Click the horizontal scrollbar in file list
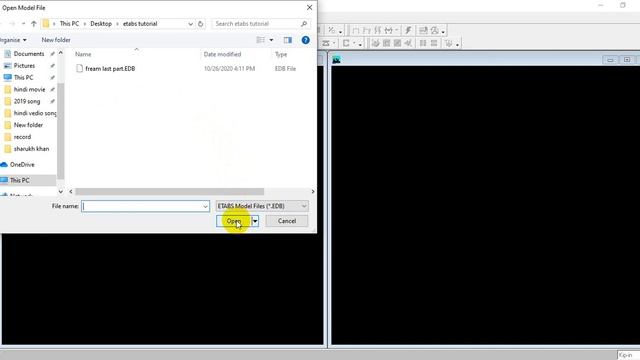Screen dimensions: 640x360 pos(169,191)
